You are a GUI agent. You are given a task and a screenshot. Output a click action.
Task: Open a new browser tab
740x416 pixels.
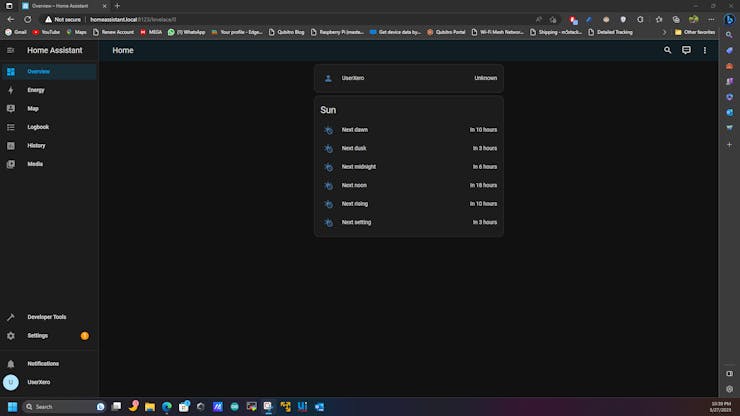117,6
